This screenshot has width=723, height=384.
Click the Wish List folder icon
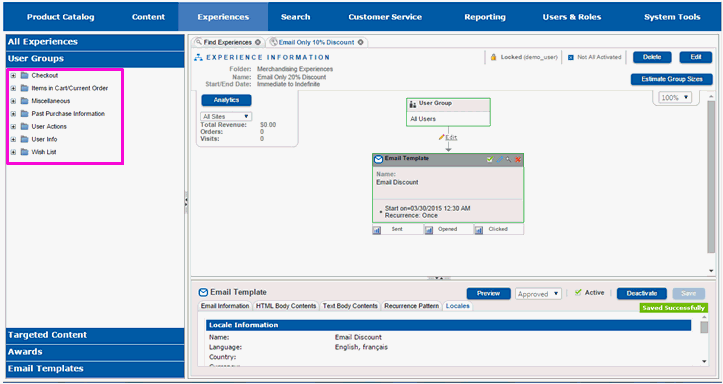pyautogui.click(x=24, y=152)
